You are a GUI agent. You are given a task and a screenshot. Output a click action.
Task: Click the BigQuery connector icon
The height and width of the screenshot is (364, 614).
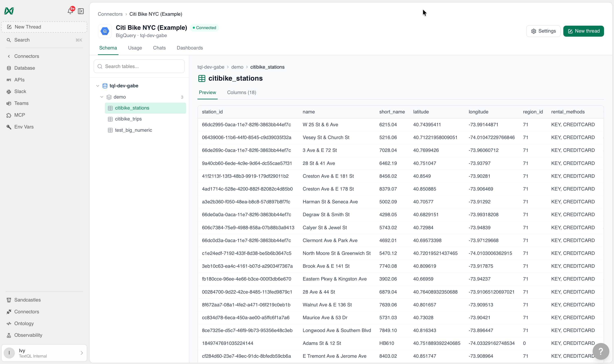(x=105, y=31)
